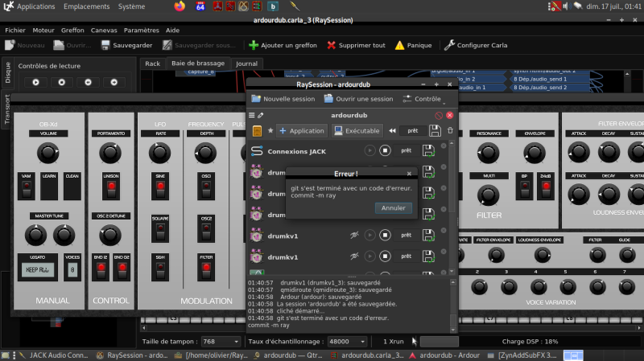The width and height of the screenshot is (644, 361).
Task: Open the Fichier menu
Action: click(x=15, y=30)
